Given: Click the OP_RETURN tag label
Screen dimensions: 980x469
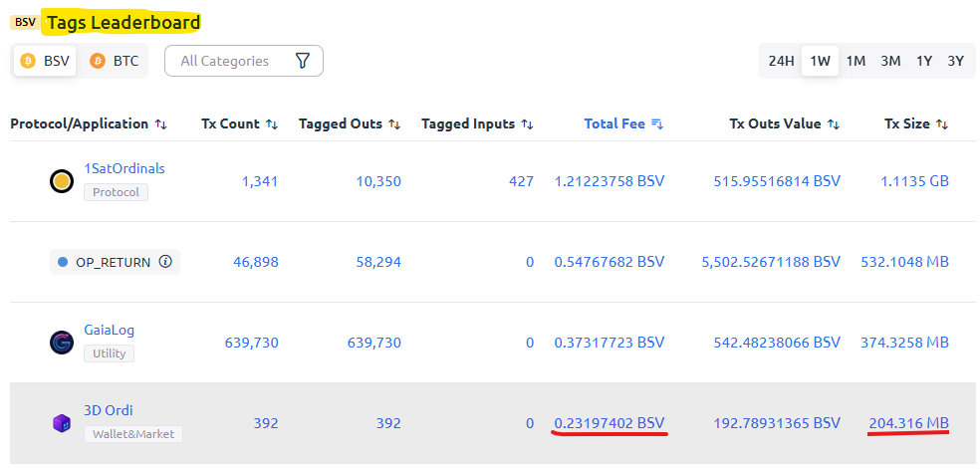Looking at the screenshot, I should coord(114,262).
